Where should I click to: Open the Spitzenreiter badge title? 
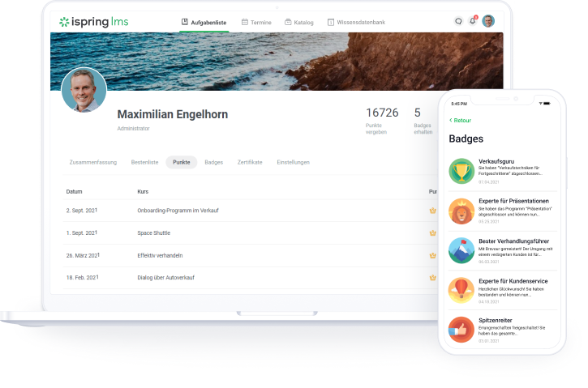pos(496,321)
